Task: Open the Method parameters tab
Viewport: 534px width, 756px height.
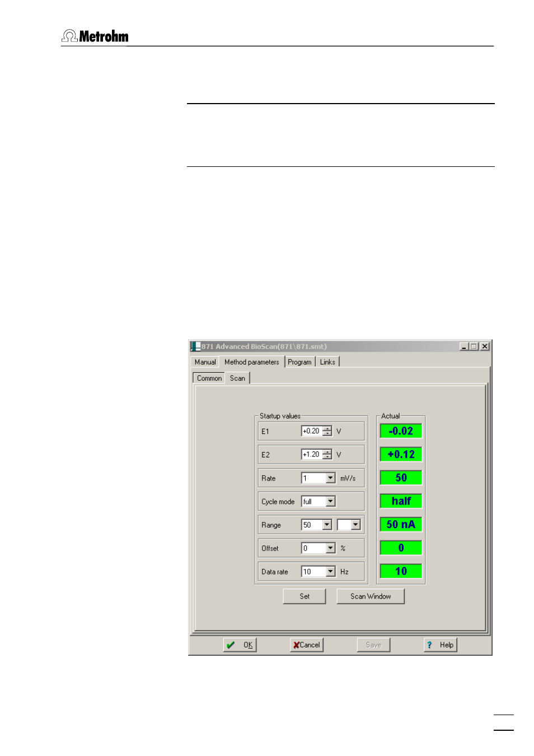Action: click(251, 362)
